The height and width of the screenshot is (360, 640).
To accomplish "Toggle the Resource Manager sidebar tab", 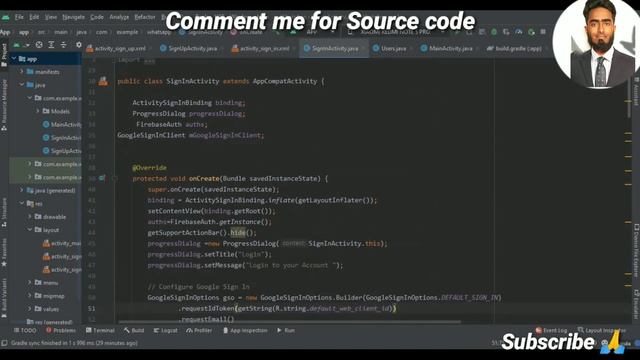I will [x=4, y=105].
